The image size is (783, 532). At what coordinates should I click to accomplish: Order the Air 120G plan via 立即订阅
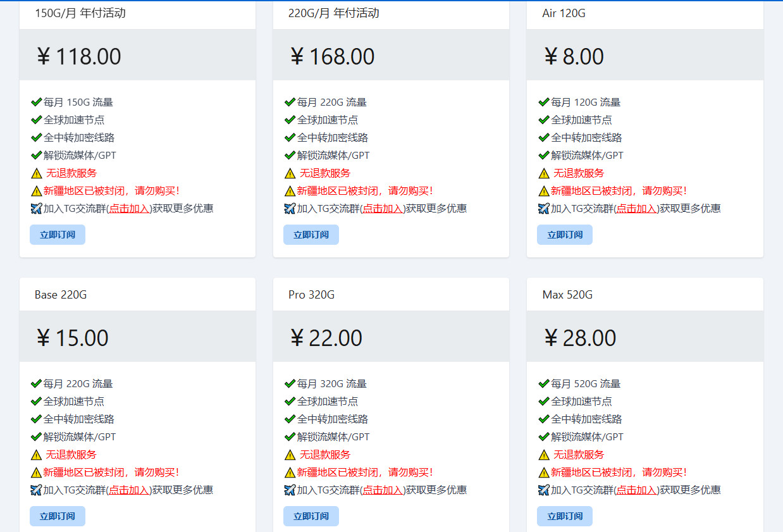click(x=564, y=235)
